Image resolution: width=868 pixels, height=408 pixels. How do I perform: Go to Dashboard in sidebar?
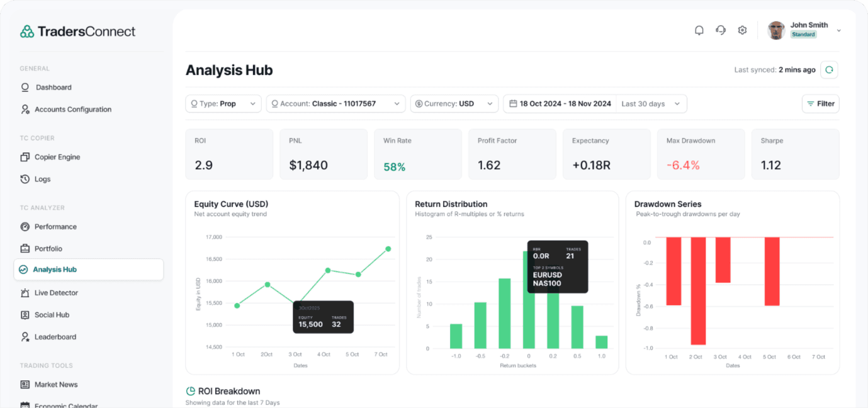pyautogui.click(x=54, y=88)
